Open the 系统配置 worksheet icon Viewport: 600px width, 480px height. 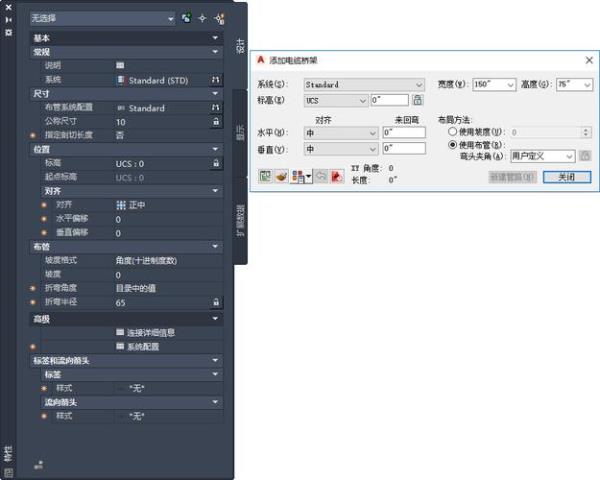(x=120, y=346)
